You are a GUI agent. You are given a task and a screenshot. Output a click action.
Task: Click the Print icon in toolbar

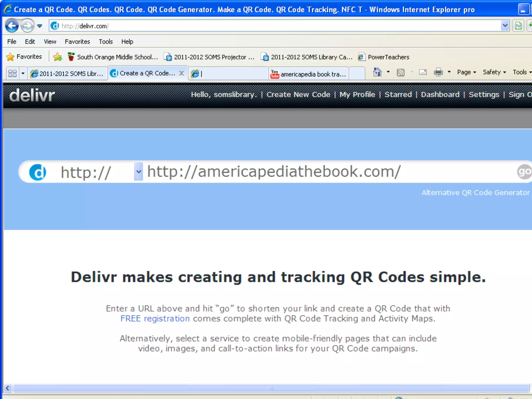(x=438, y=72)
